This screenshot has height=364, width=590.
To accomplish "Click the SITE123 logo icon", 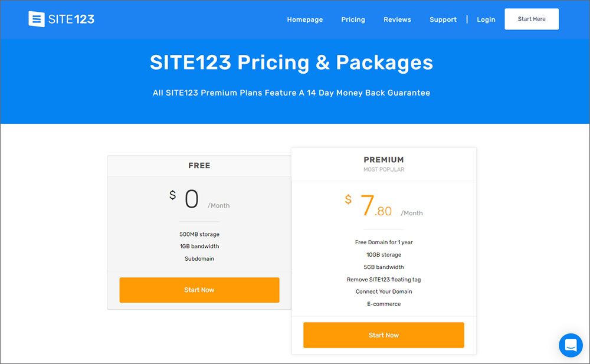I will click(x=37, y=19).
